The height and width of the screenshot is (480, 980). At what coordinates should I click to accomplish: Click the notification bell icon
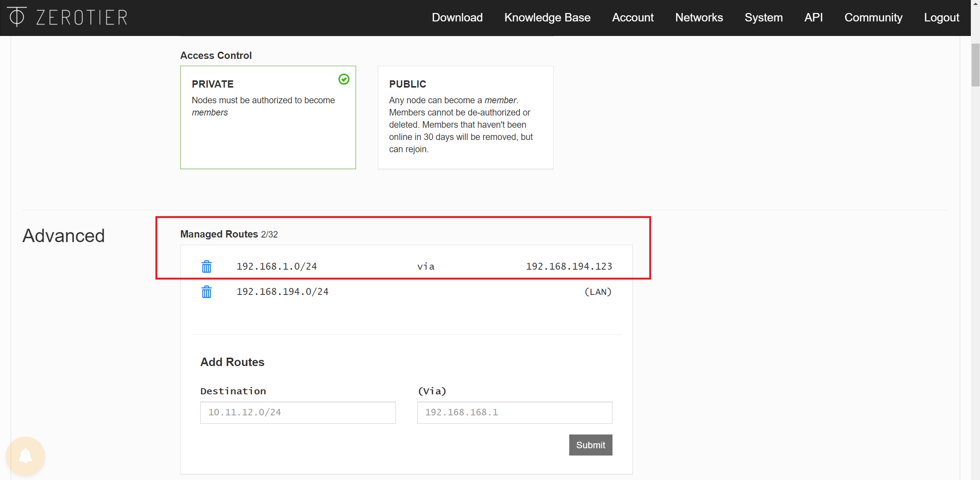26,456
